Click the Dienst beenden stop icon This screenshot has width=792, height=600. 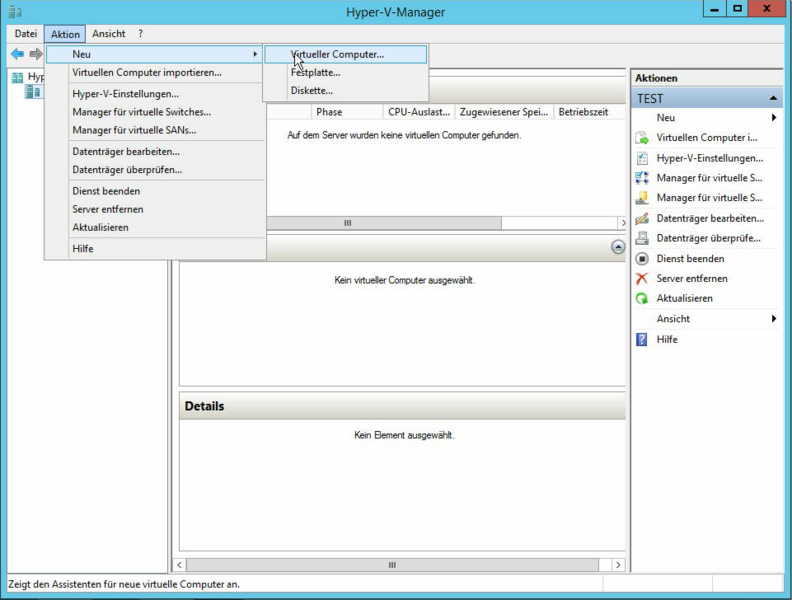642,259
